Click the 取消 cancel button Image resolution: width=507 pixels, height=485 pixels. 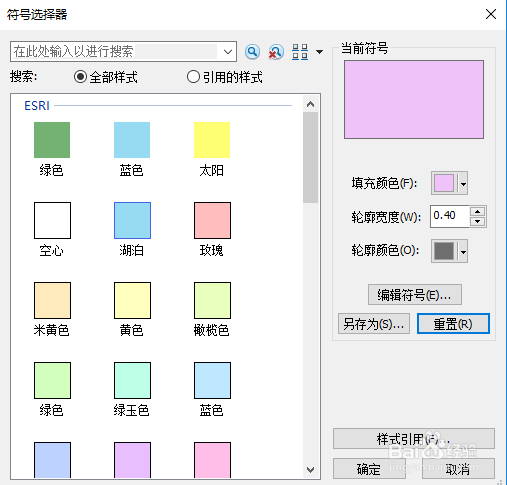458,469
